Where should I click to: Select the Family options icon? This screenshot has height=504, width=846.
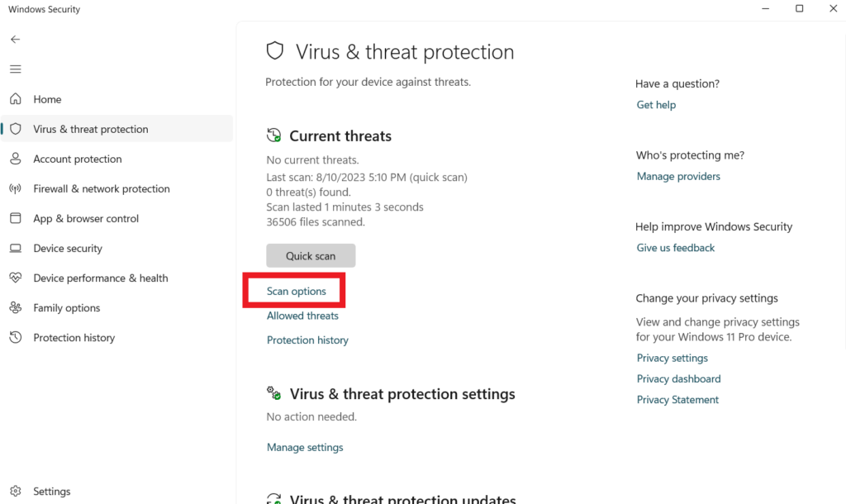[17, 307]
